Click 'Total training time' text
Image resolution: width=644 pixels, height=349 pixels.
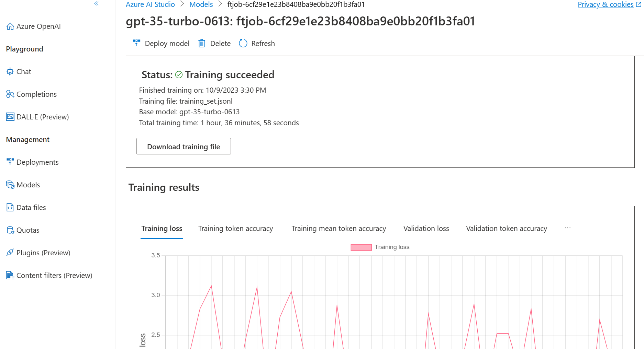(219, 123)
